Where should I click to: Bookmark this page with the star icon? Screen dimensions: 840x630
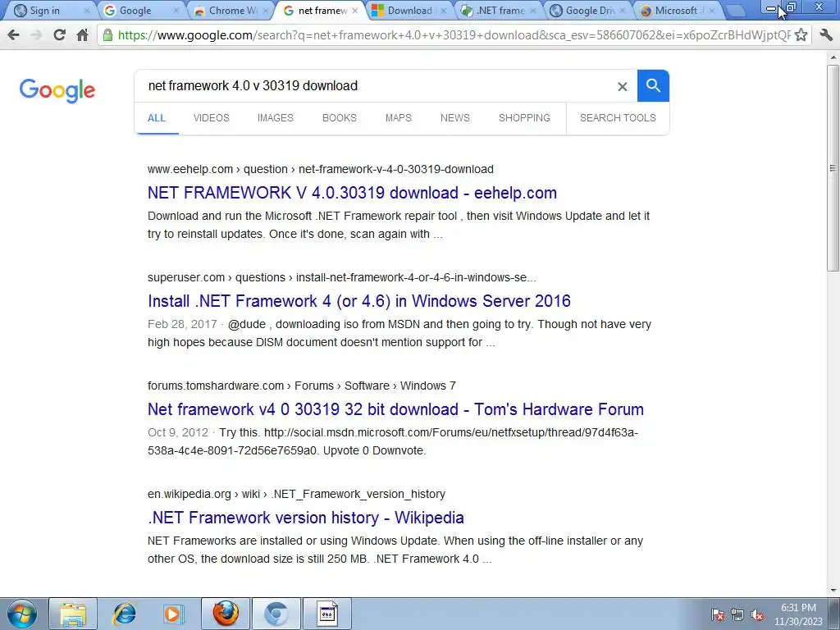click(x=801, y=35)
